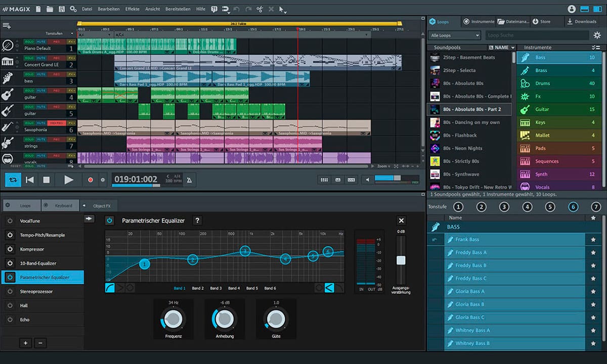607x364 pixels.
Task: Click the Piano Default track instrument icon
Action: pos(8,46)
